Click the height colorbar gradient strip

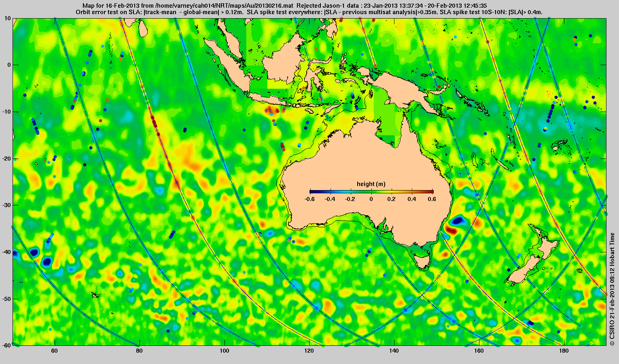(x=371, y=192)
